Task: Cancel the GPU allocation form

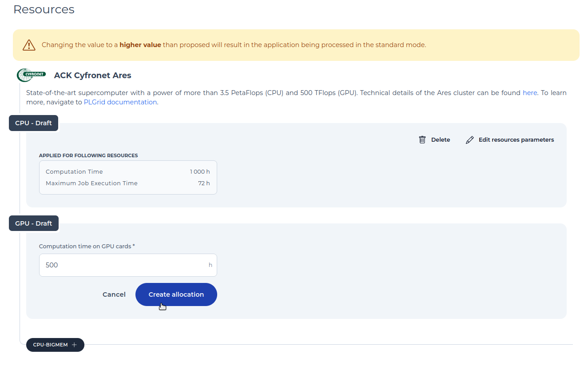Action: click(x=114, y=294)
